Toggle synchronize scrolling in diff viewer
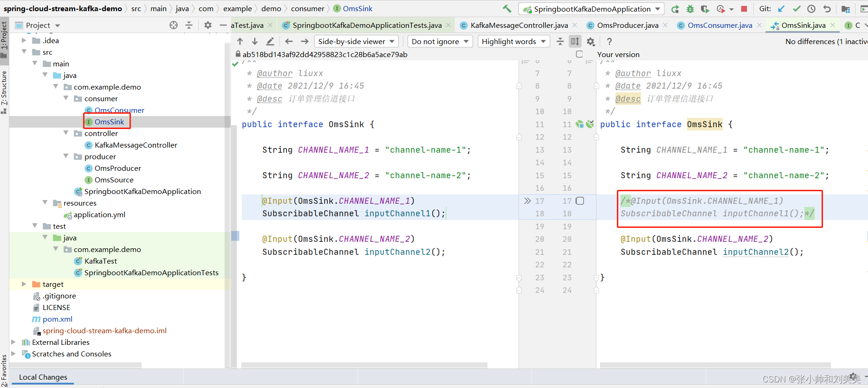 tap(575, 41)
